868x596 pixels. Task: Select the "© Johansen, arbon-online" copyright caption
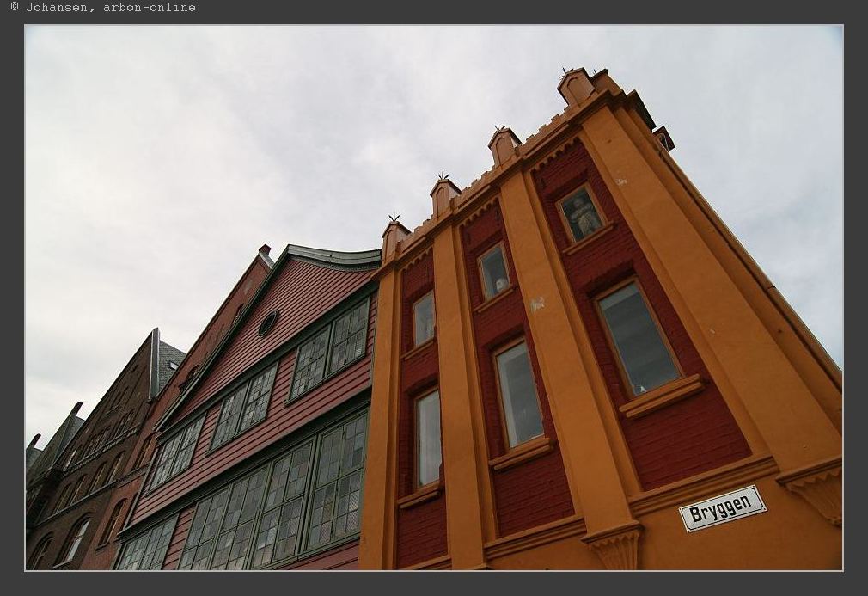pos(103,7)
